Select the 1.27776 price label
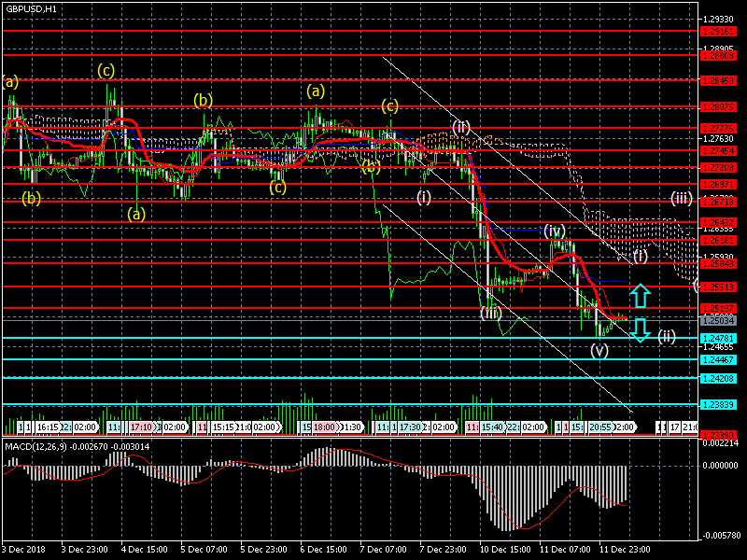This screenshot has width=747, height=560. pos(718,128)
